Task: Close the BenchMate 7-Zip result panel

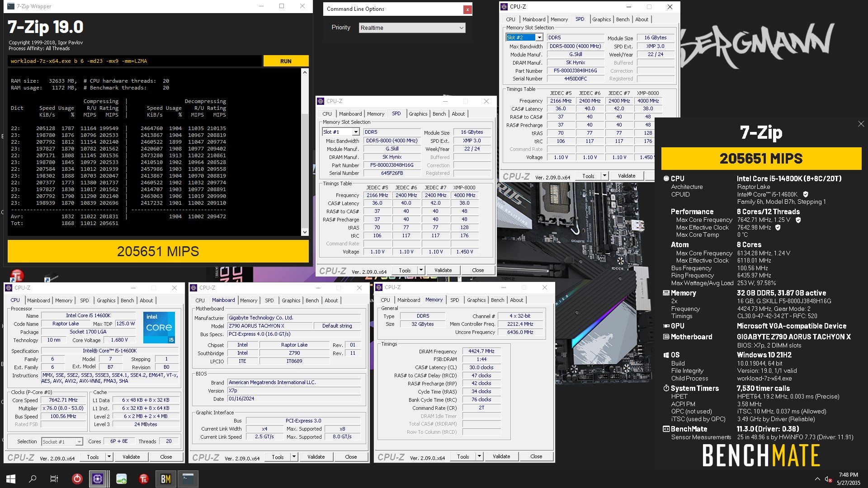Action: [x=861, y=124]
